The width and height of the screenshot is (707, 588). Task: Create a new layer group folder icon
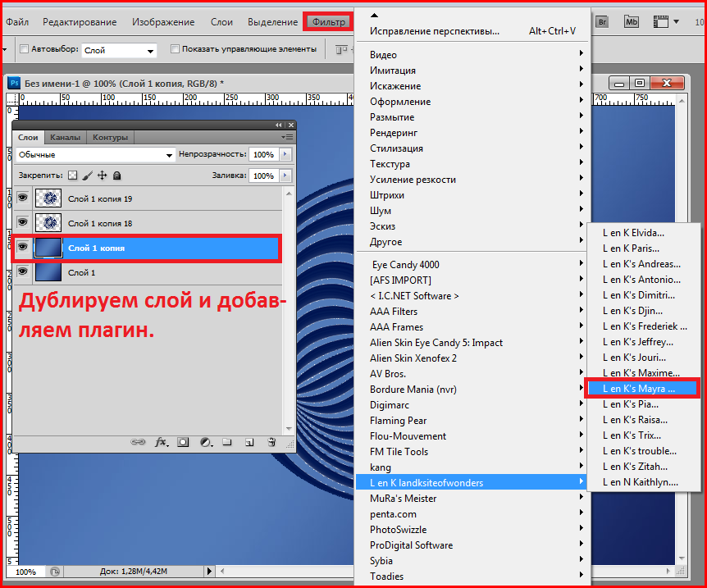227,442
